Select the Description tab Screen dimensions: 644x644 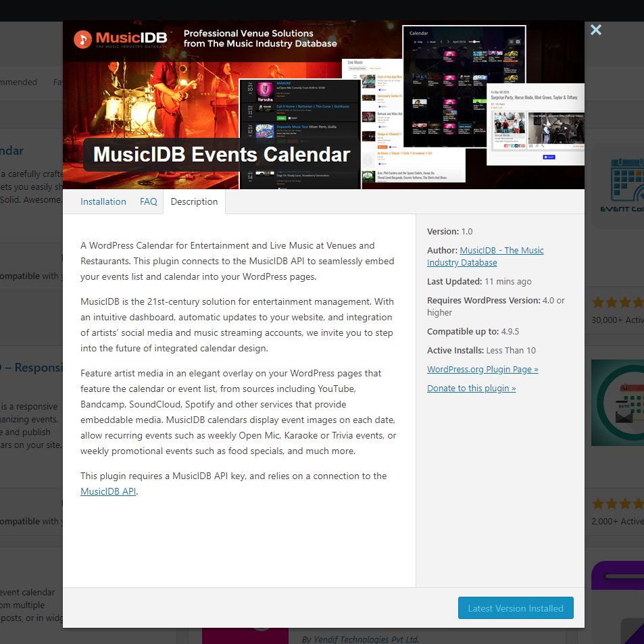coord(194,201)
